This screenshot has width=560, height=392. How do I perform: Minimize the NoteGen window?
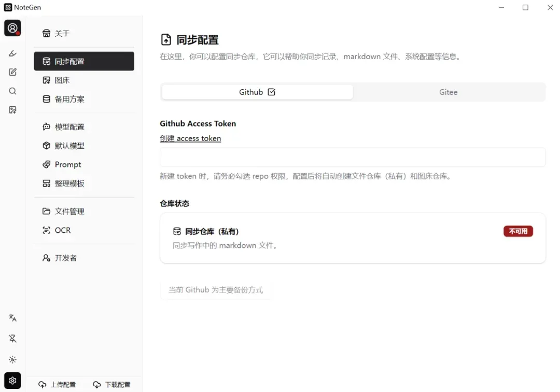501,7
